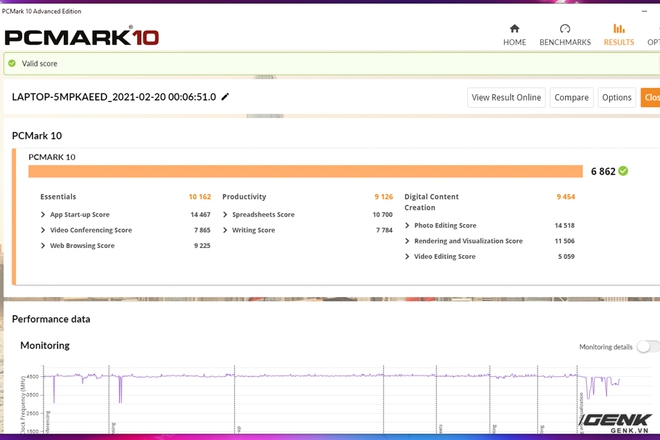Click the orange Close button
This screenshot has height=440, width=660.
[x=650, y=97]
